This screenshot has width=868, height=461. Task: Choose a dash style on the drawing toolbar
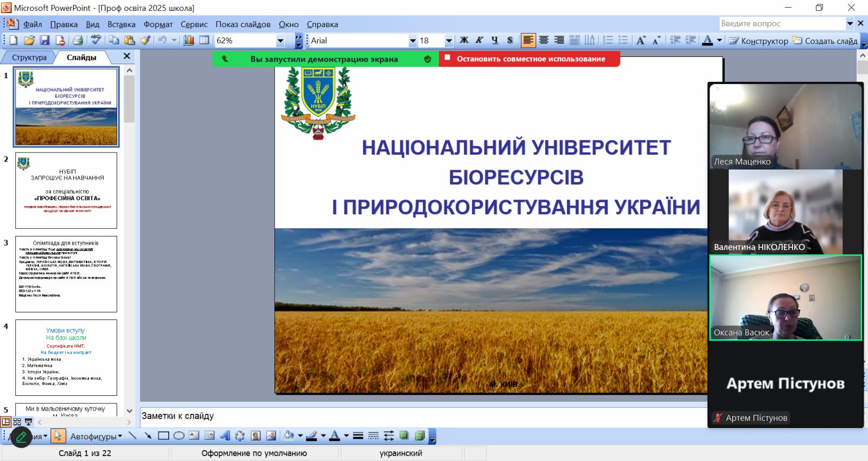[373, 436]
